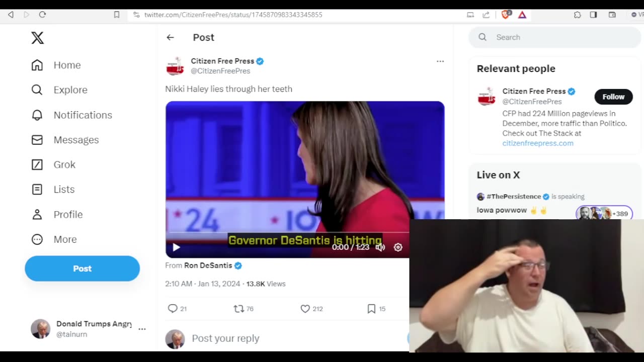
Task: Open the Brave Shields lion icon
Action: pos(506,15)
